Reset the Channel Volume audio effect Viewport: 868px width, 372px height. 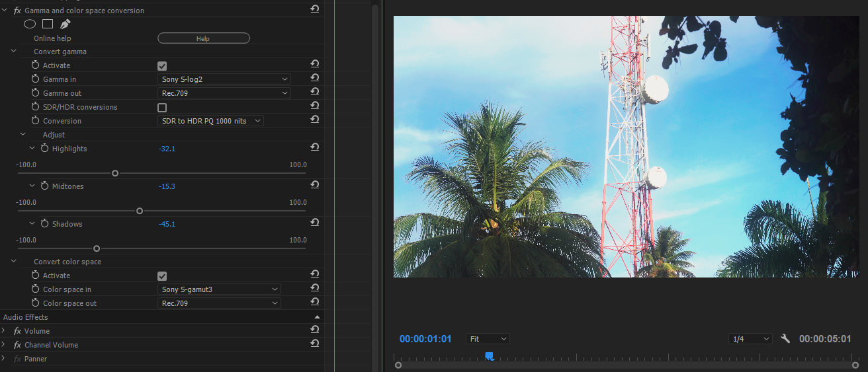tap(315, 344)
